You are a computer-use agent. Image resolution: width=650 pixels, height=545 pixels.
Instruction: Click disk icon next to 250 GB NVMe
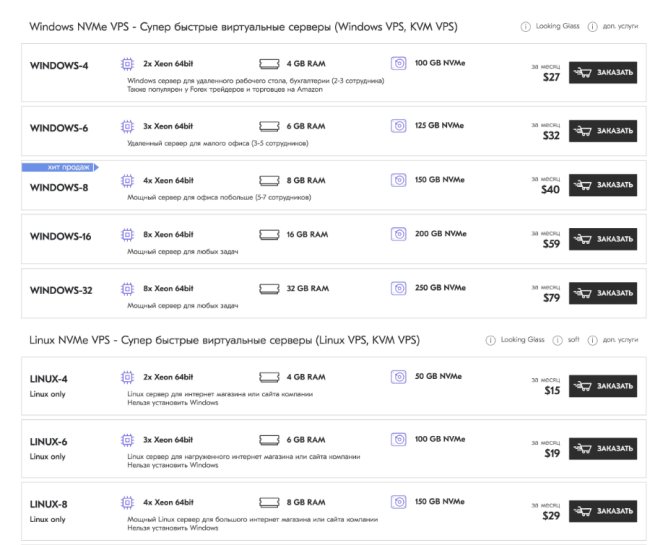pos(399,288)
